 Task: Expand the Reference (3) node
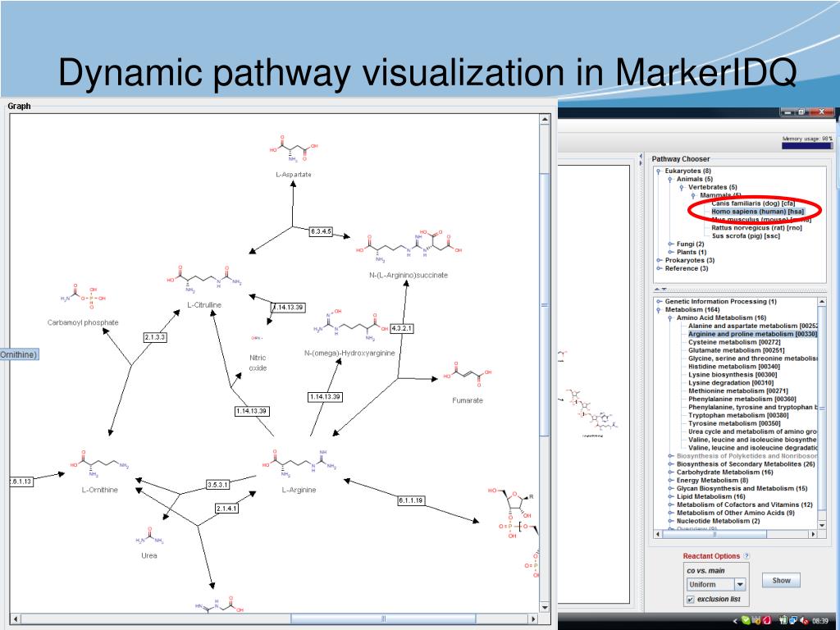coord(659,268)
